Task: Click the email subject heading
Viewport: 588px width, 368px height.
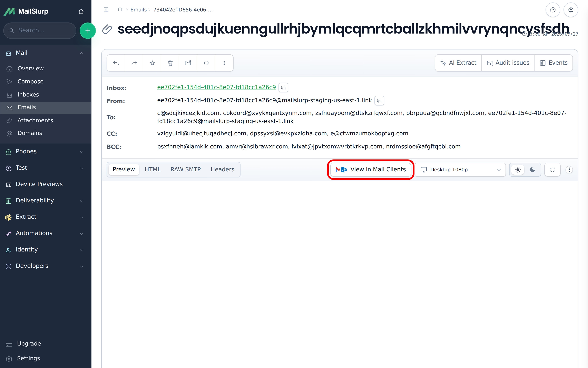Action: click(x=343, y=29)
